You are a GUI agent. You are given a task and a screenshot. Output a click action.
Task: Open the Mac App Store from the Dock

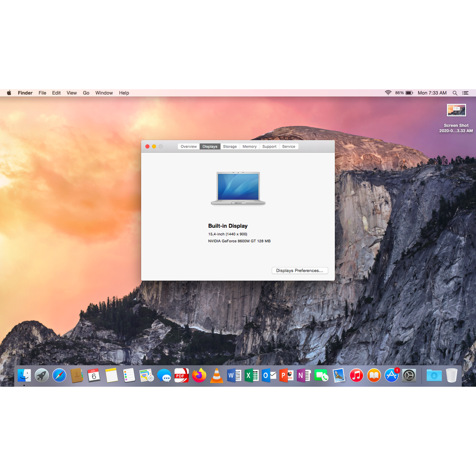(391, 375)
